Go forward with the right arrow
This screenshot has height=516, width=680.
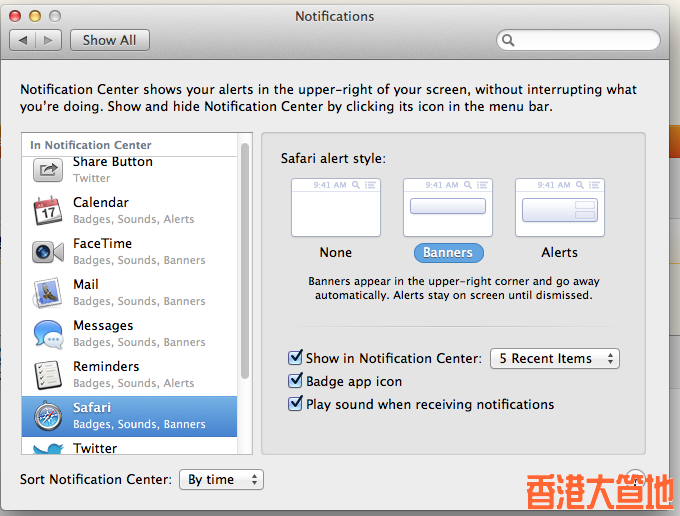[x=49, y=40]
